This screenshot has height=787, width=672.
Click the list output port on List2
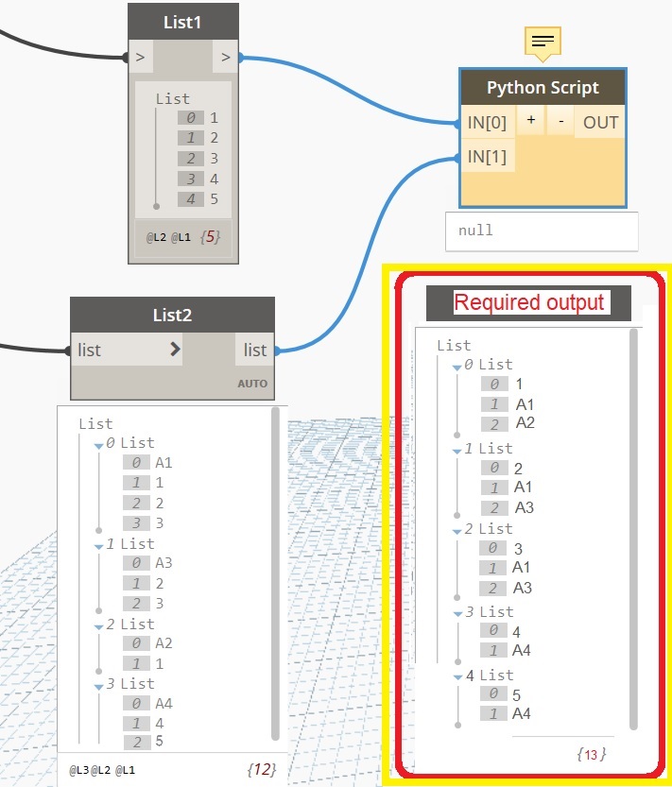pyautogui.click(x=255, y=350)
